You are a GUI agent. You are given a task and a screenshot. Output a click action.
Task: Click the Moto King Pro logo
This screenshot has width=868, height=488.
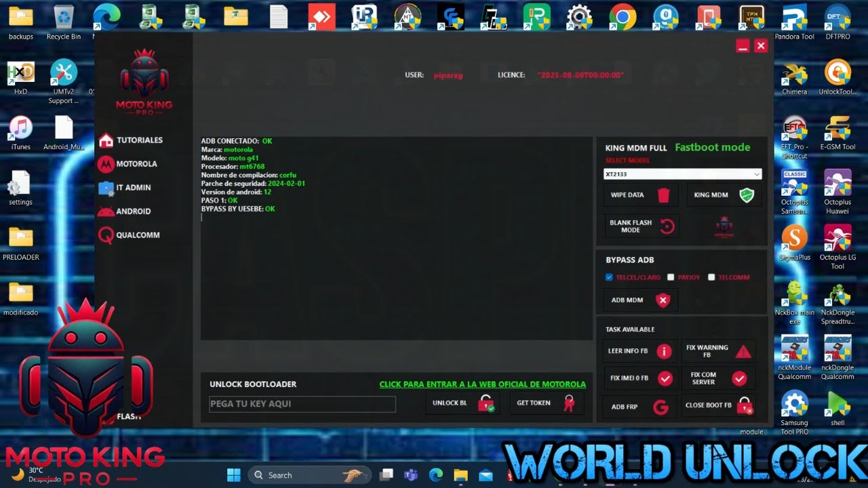pos(144,81)
